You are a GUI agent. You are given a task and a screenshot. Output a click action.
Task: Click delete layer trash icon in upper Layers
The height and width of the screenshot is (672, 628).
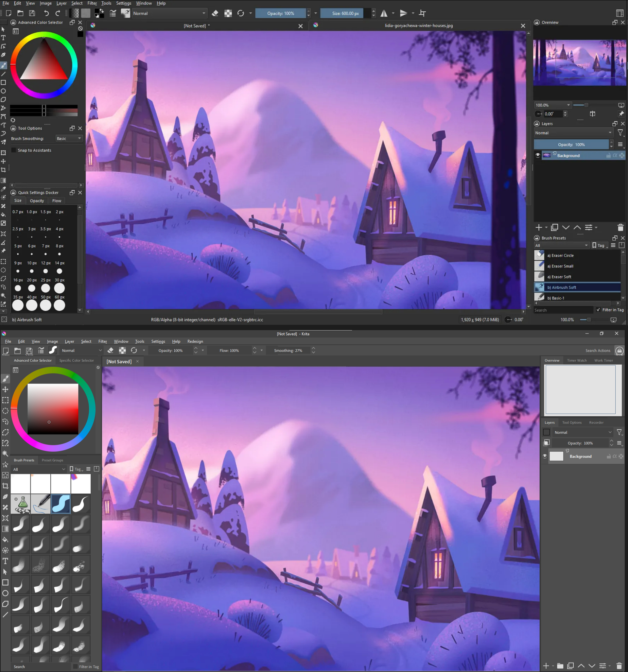point(620,228)
